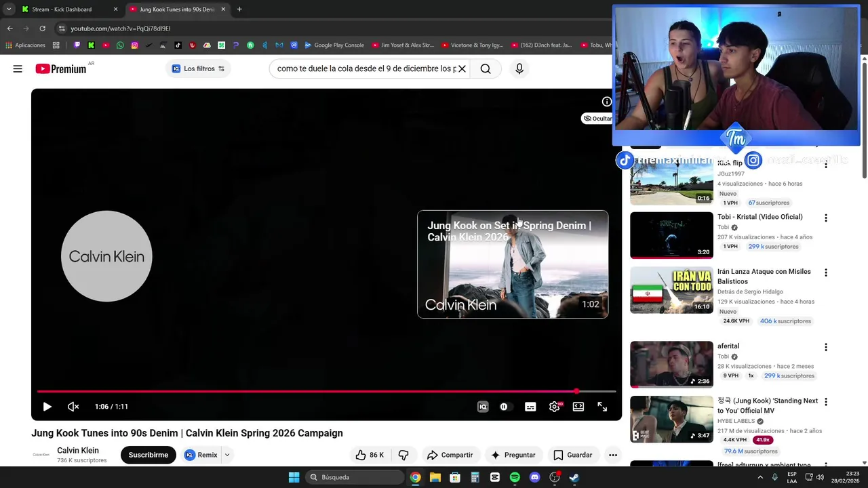Image resolution: width=868 pixels, height=488 pixels.
Task: Open the WhatsApp bookmark icon
Action: click(120, 45)
